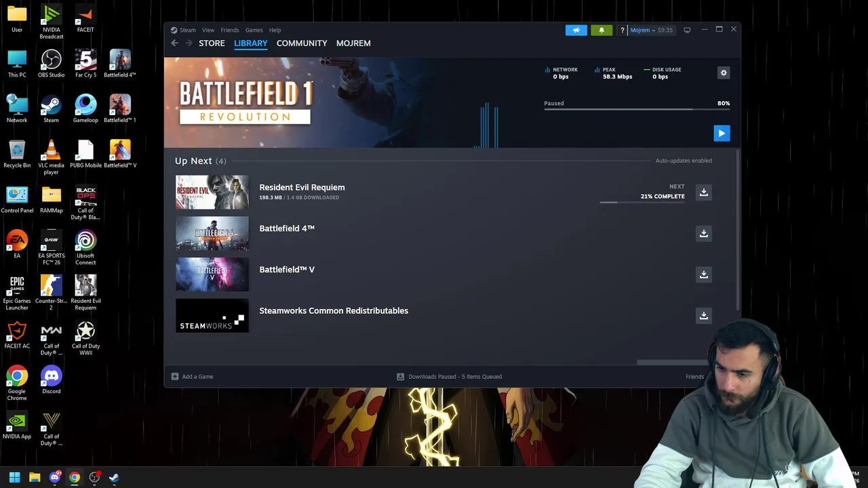
Task: Select the LIBRARY tab
Action: 251,43
